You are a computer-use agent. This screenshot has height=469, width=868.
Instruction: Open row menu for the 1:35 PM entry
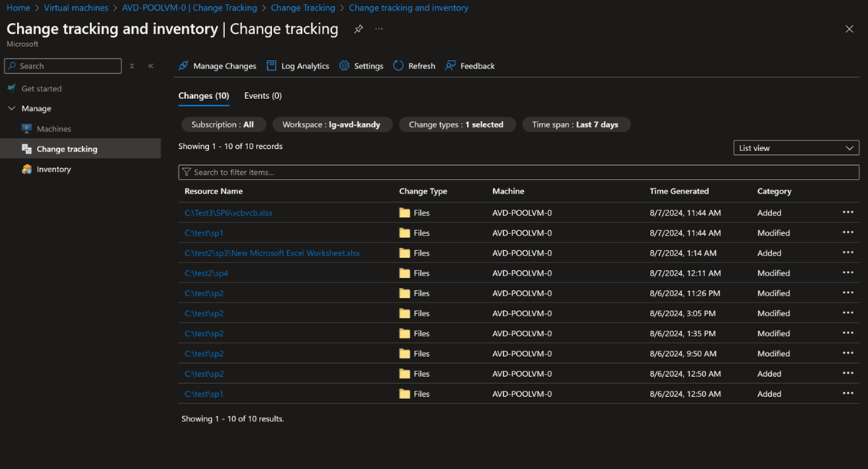click(x=848, y=333)
